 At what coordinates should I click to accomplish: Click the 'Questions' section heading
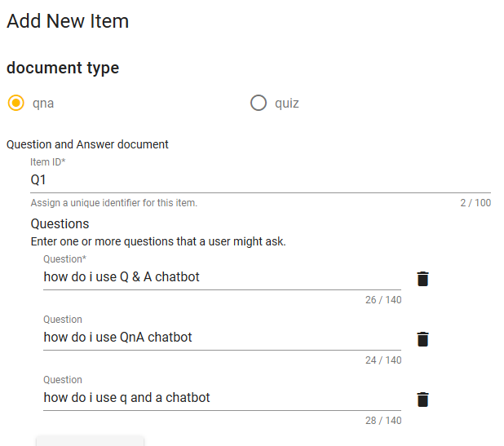pos(60,223)
